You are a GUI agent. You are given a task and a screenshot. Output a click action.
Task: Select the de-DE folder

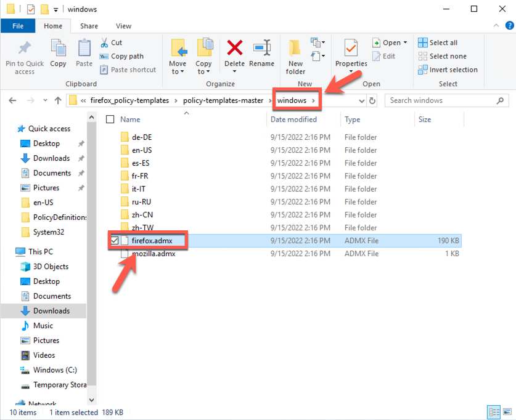(x=142, y=137)
